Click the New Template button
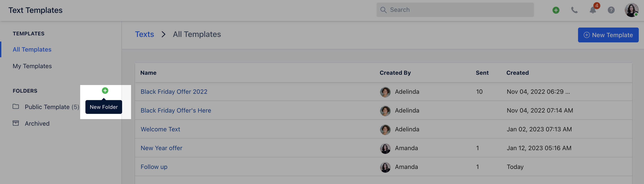The width and height of the screenshot is (644, 184). pos(608,35)
